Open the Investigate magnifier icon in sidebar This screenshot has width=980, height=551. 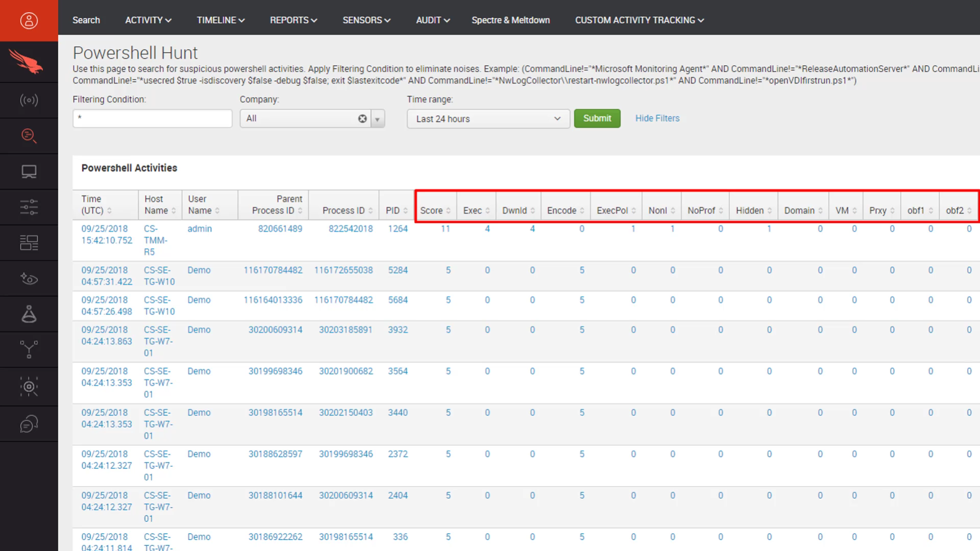pyautogui.click(x=29, y=136)
